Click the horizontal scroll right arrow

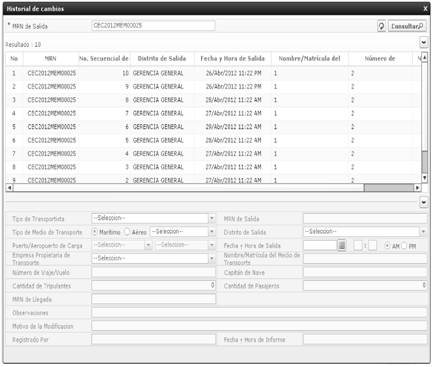tap(417, 188)
